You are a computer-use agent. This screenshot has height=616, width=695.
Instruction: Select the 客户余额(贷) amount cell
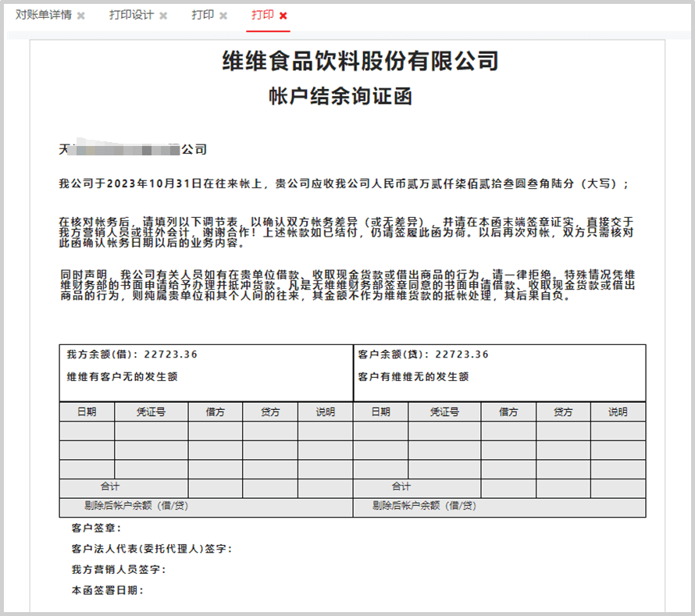[422, 354]
